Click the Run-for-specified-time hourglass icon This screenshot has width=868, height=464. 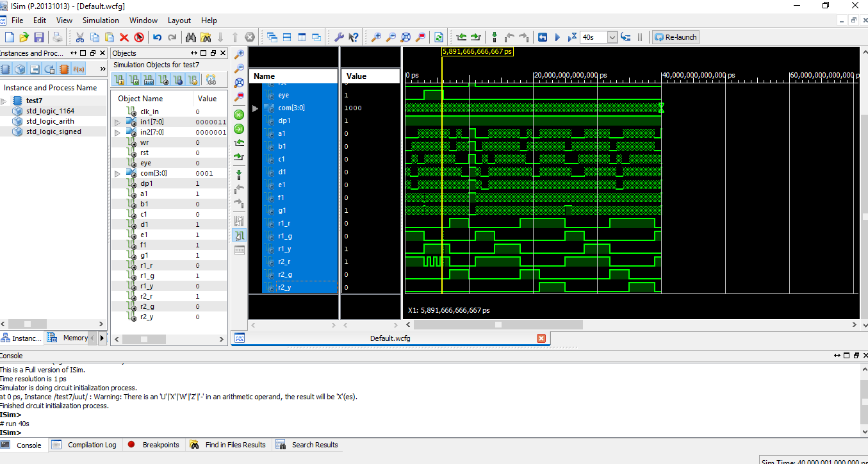point(573,37)
